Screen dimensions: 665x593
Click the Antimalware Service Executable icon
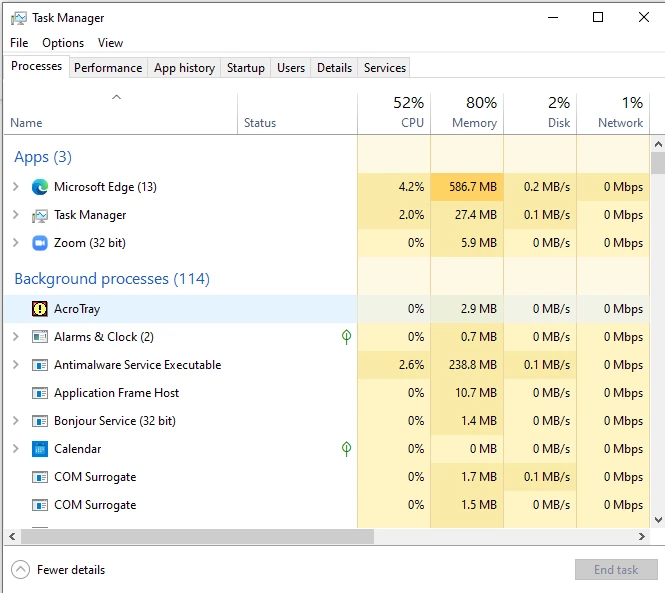(x=40, y=365)
